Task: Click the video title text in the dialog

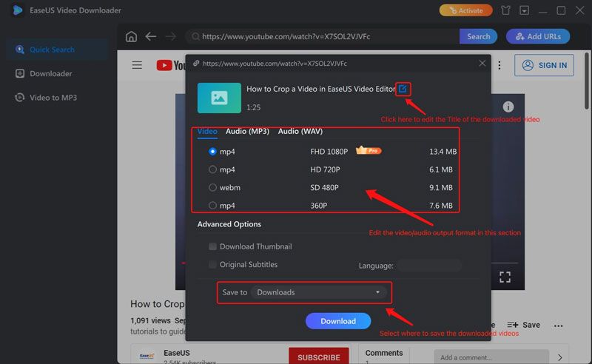Action: click(x=320, y=89)
